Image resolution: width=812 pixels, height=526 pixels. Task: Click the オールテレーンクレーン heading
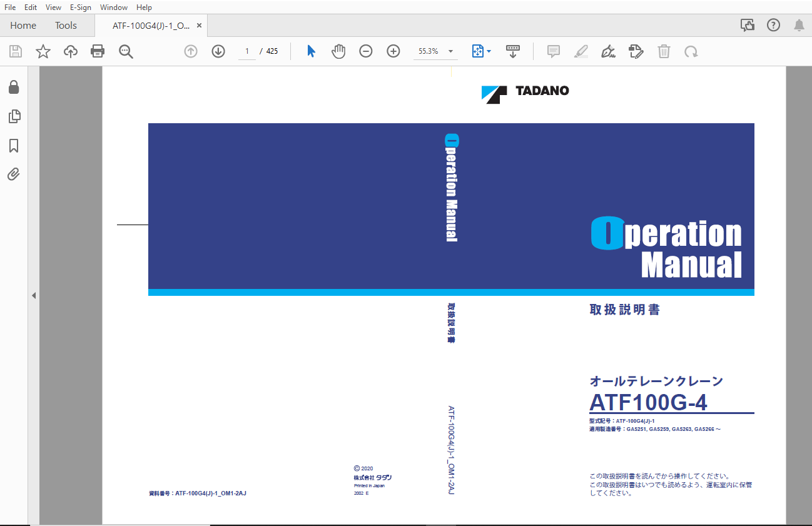pyautogui.click(x=656, y=381)
